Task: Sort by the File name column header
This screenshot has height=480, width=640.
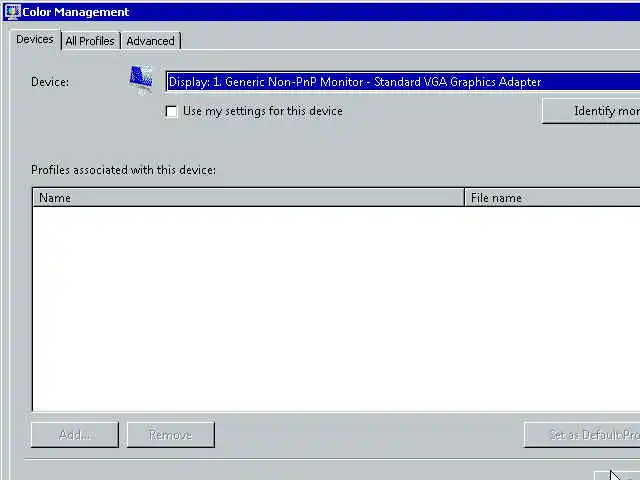Action: coord(552,198)
